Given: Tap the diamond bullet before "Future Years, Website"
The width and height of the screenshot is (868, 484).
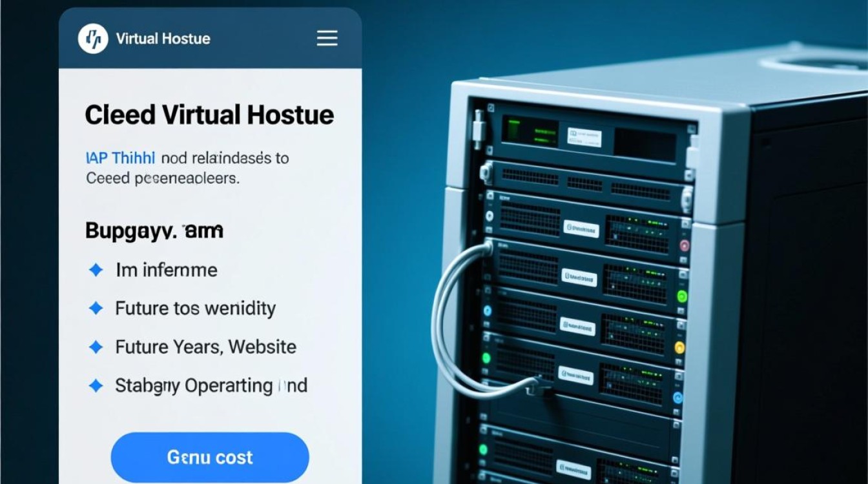Looking at the screenshot, I should 96,347.
